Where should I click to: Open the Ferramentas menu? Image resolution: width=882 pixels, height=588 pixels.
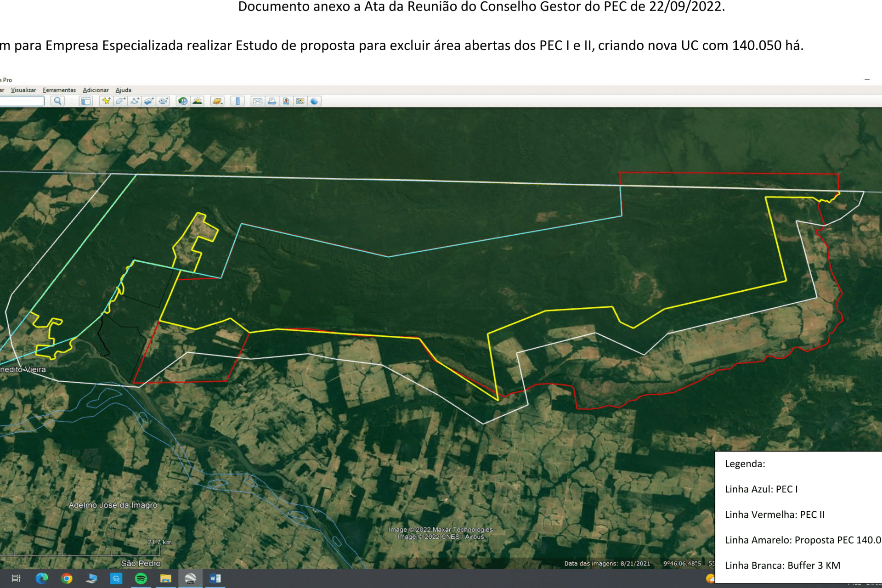tap(59, 90)
